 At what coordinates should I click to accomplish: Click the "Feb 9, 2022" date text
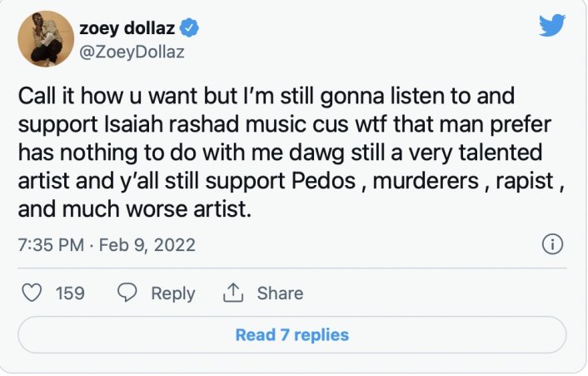(x=147, y=245)
